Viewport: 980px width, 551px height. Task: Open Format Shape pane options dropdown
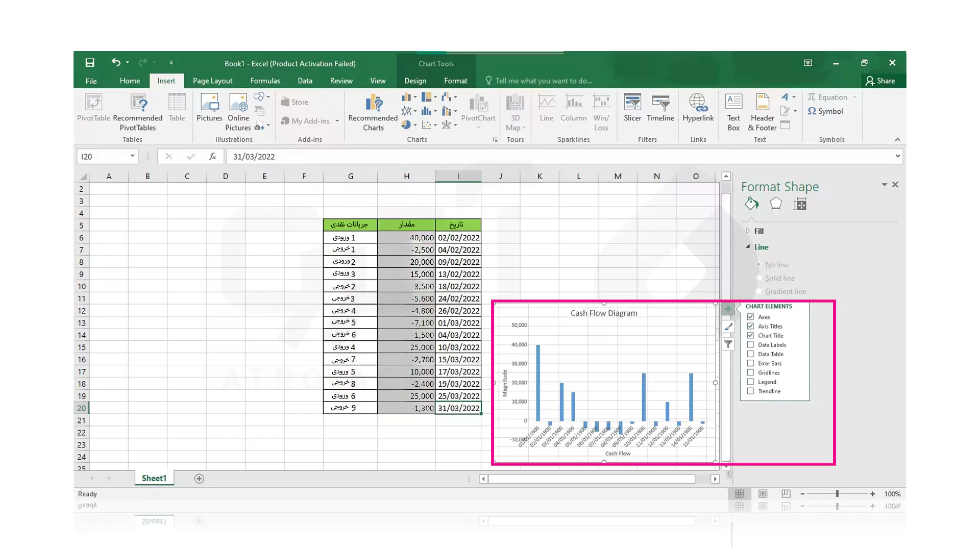[x=884, y=185]
